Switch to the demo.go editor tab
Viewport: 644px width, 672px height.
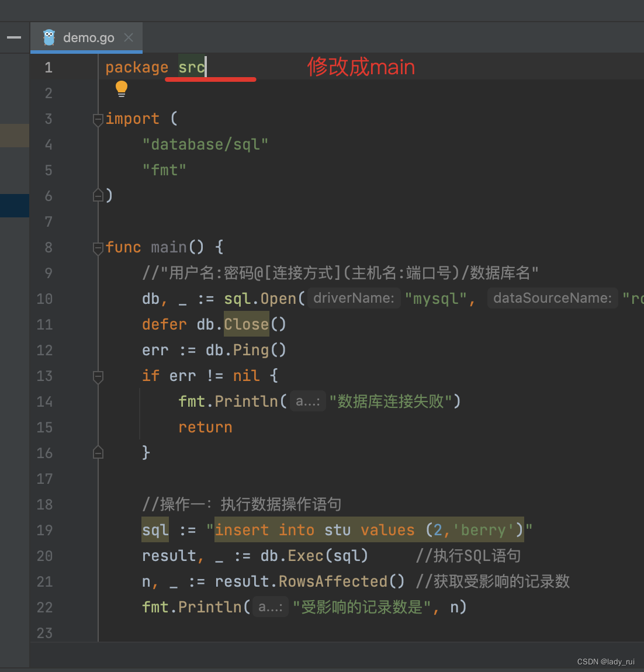pyautogui.click(x=88, y=37)
